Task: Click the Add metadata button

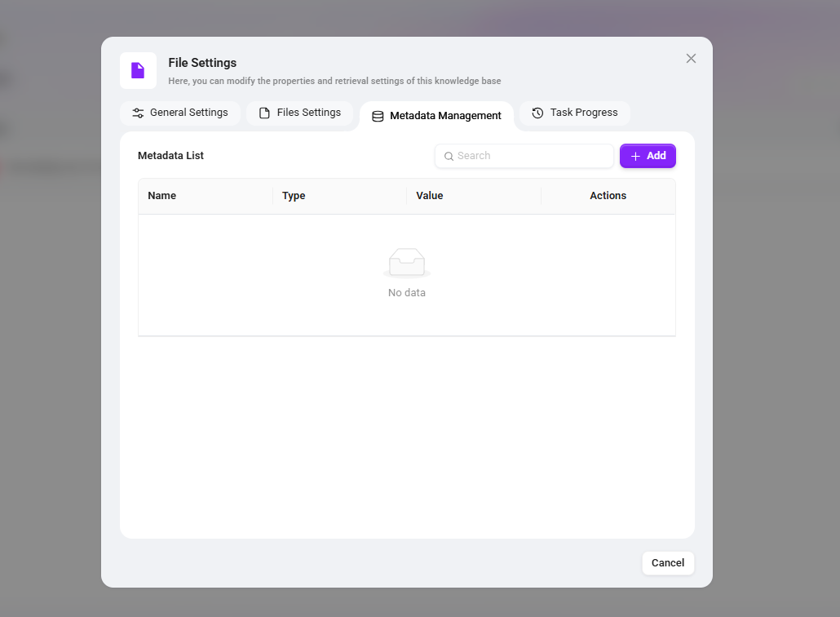Action: point(648,156)
